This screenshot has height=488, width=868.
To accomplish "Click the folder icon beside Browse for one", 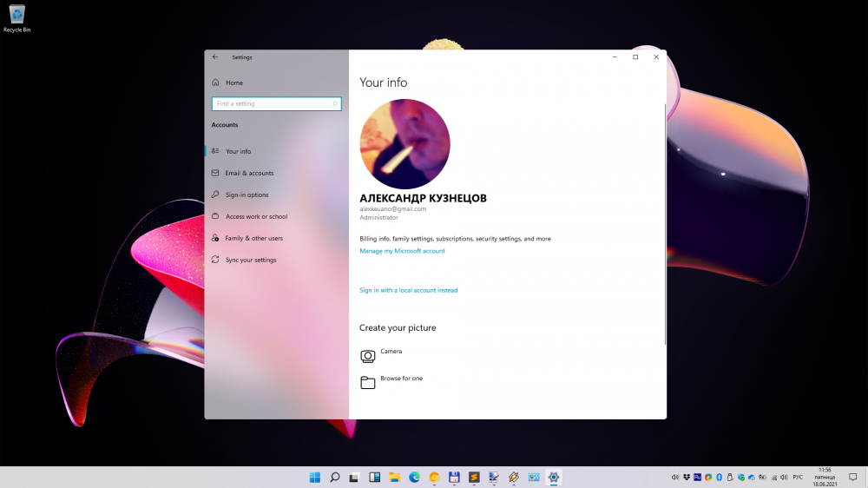I will tap(367, 382).
